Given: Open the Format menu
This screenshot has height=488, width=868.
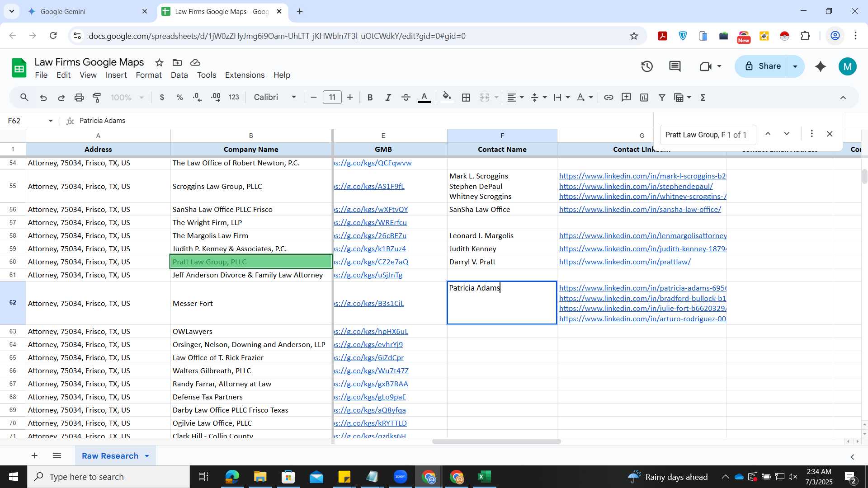Looking at the screenshot, I should point(149,75).
